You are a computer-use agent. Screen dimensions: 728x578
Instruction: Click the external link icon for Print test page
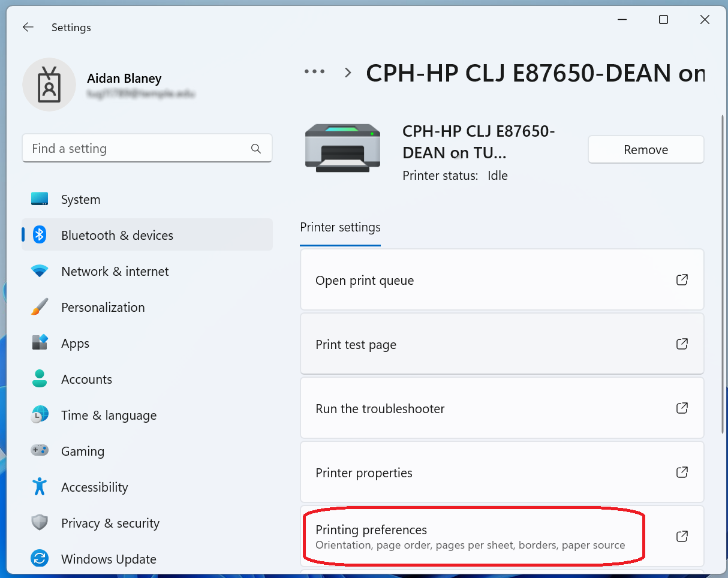682,344
